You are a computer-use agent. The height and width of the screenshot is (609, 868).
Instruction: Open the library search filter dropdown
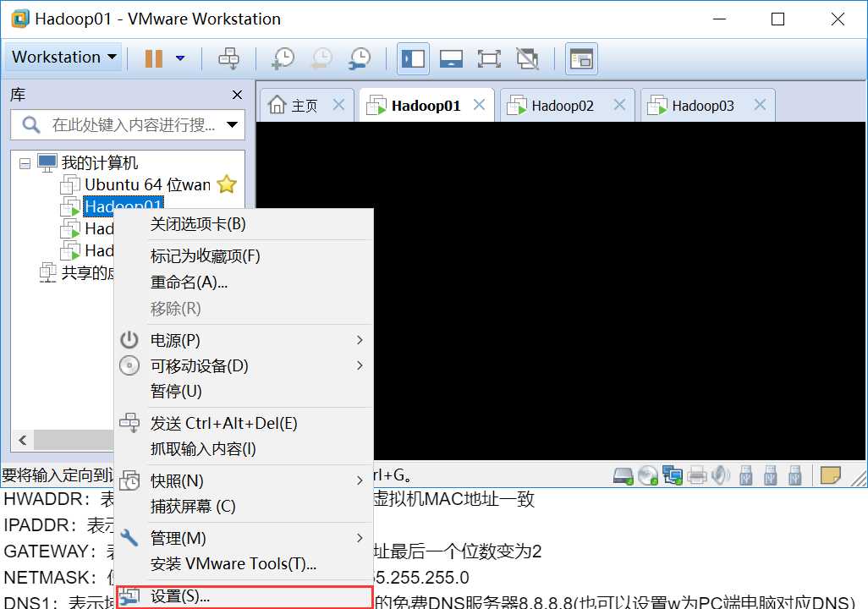233,124
